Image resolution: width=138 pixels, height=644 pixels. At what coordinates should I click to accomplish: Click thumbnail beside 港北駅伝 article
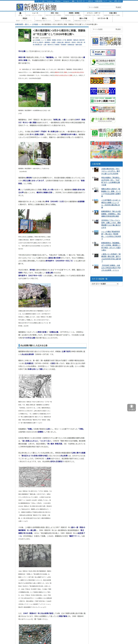click(96, 179)
